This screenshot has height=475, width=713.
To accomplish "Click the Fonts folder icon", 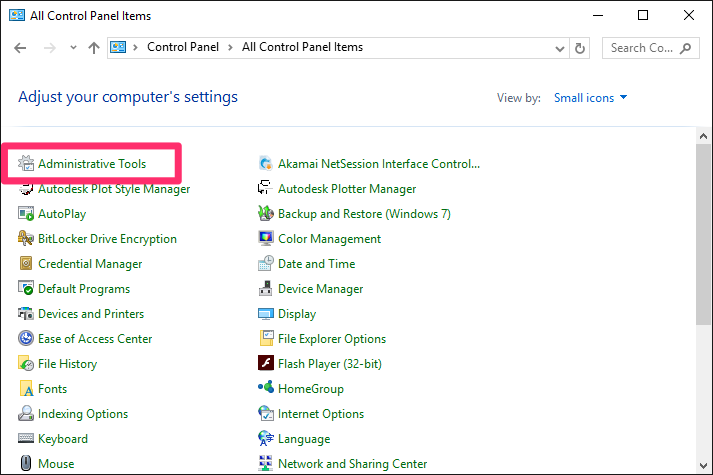I will [26, 388].
